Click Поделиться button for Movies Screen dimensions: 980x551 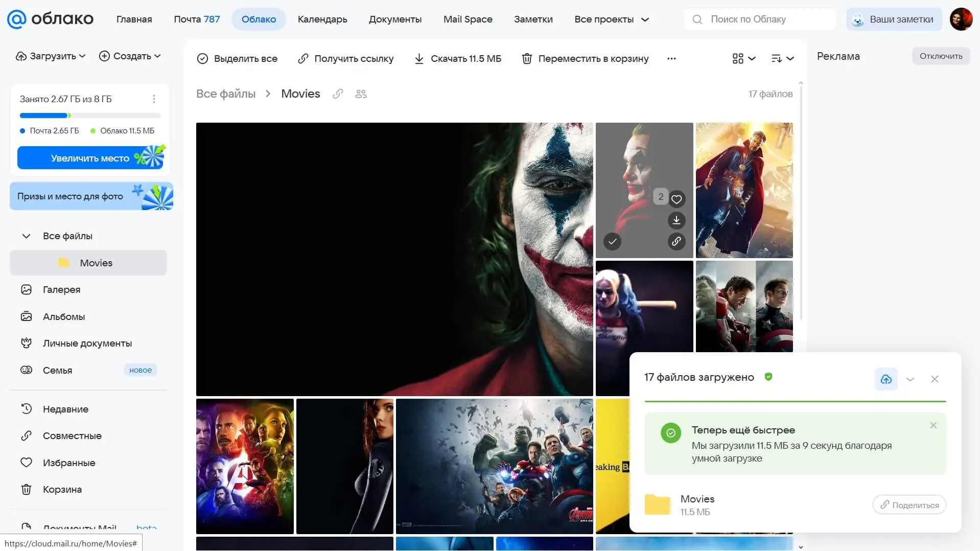click(909, 505)
